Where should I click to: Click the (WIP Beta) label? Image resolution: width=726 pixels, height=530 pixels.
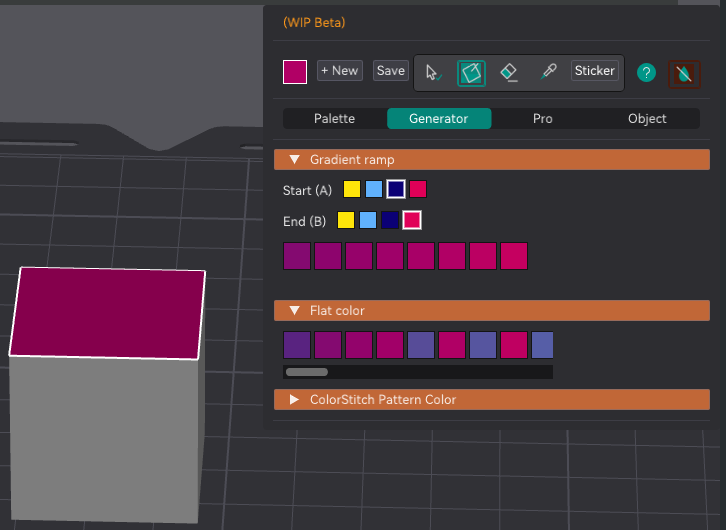[x=314, y=22]
